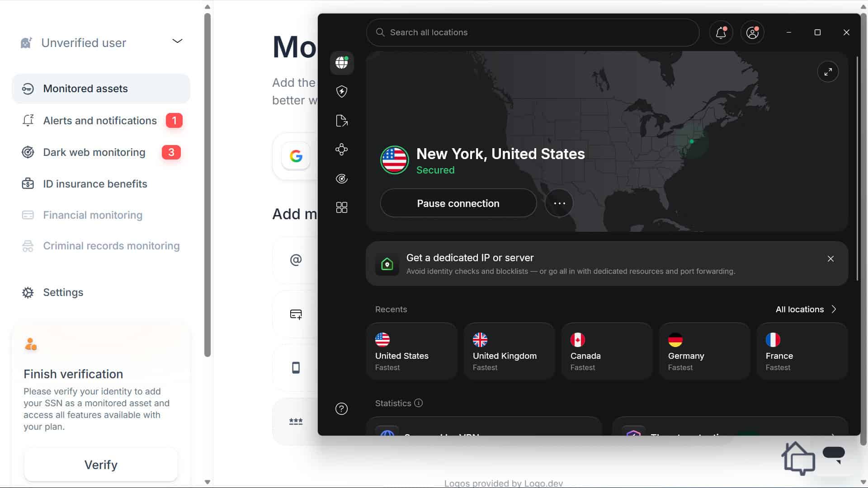Click the dedicated IP house icon

tap(387, 264)
